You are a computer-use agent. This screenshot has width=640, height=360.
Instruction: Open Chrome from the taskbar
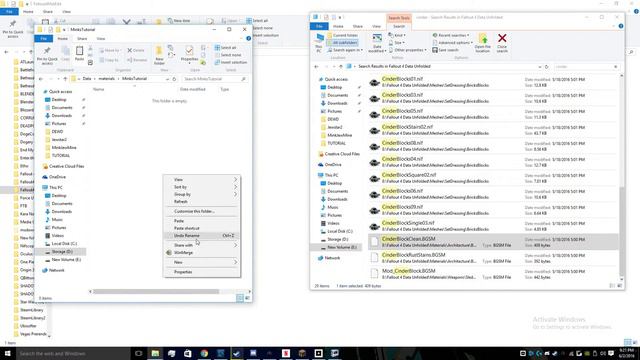tap(204, 353)
